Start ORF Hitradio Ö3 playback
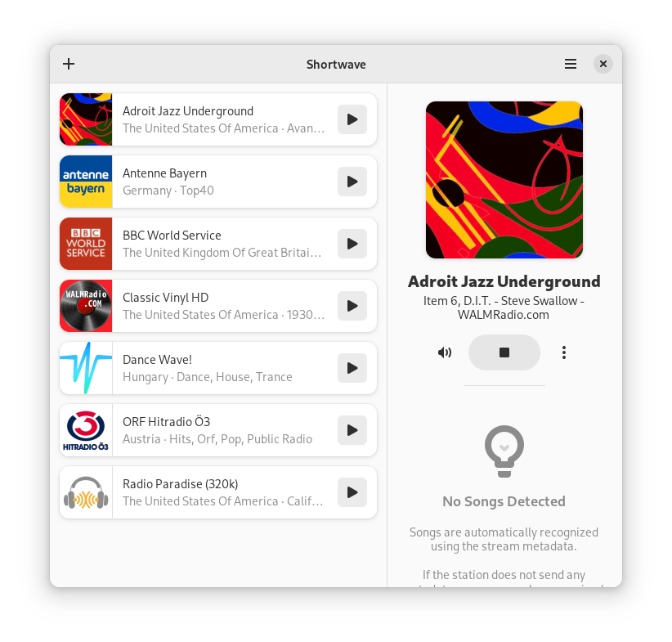This screenshot has height=642, width=672. (x=352, y=430)
